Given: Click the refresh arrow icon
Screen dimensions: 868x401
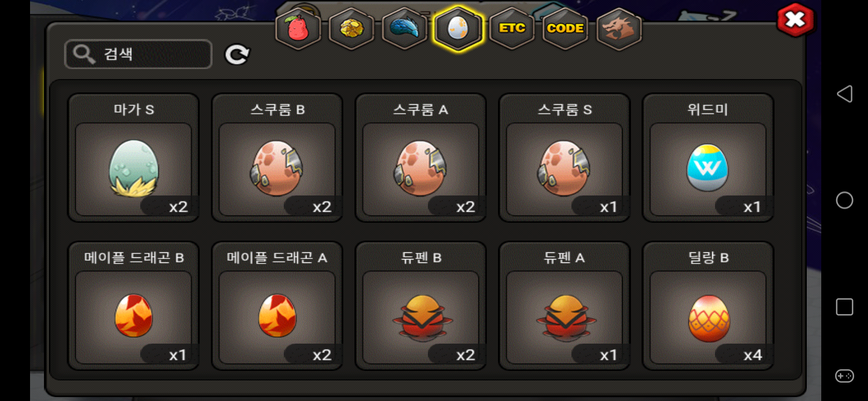Looking at the screenshot, I should coord(237,55).
